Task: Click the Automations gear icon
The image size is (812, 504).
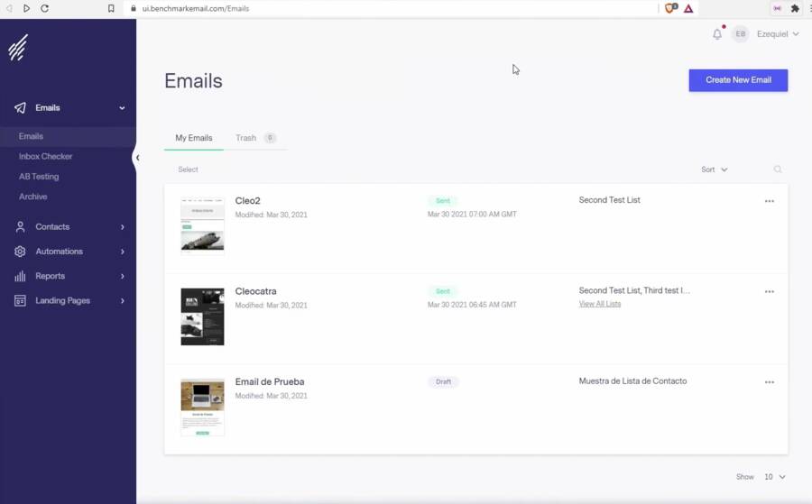Action: click(20, 252)
